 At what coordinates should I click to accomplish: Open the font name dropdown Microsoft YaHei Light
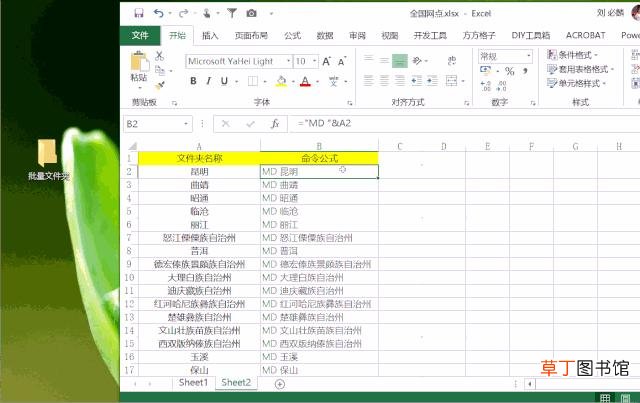point(289,61)
